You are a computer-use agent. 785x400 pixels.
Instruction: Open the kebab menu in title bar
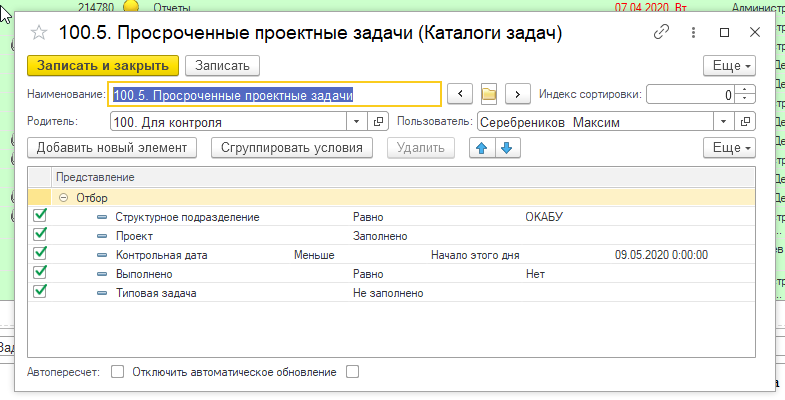pos(691,32)
